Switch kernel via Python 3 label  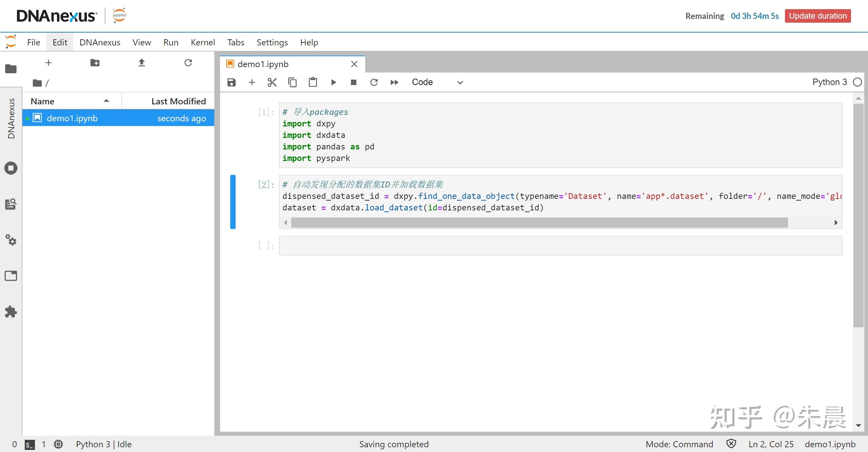pyautogui.click(x=830, y=82)
